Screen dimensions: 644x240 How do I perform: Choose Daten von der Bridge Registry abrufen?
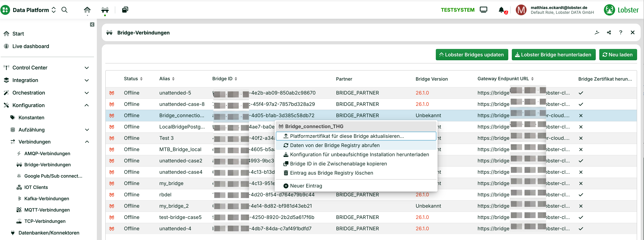tap(356, 145)
